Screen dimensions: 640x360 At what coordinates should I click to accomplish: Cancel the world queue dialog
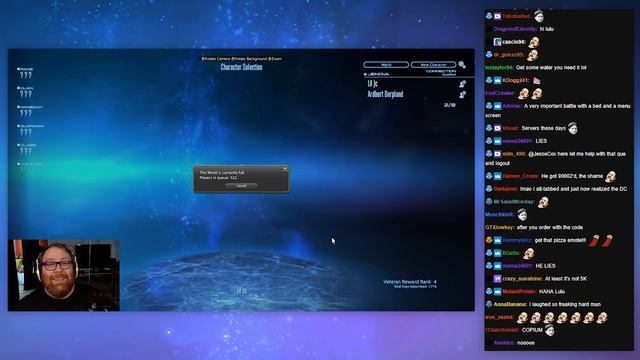241,186
